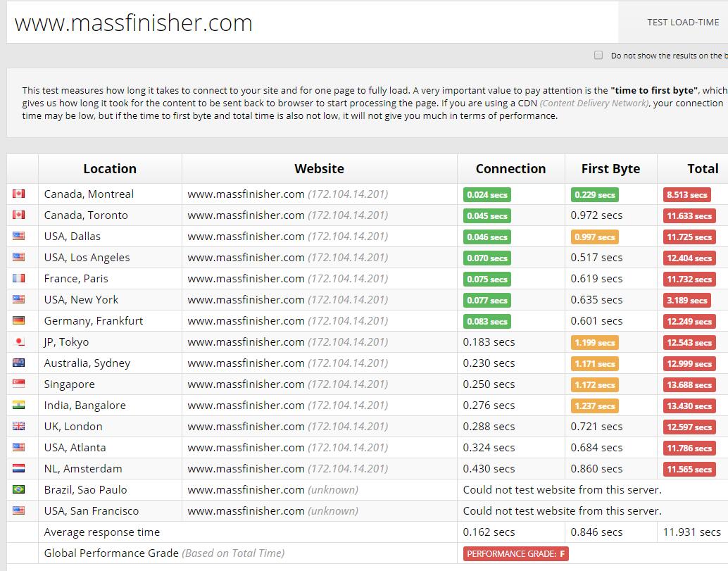Click the Location column header
728x571 pixels.
coord(110,169)
